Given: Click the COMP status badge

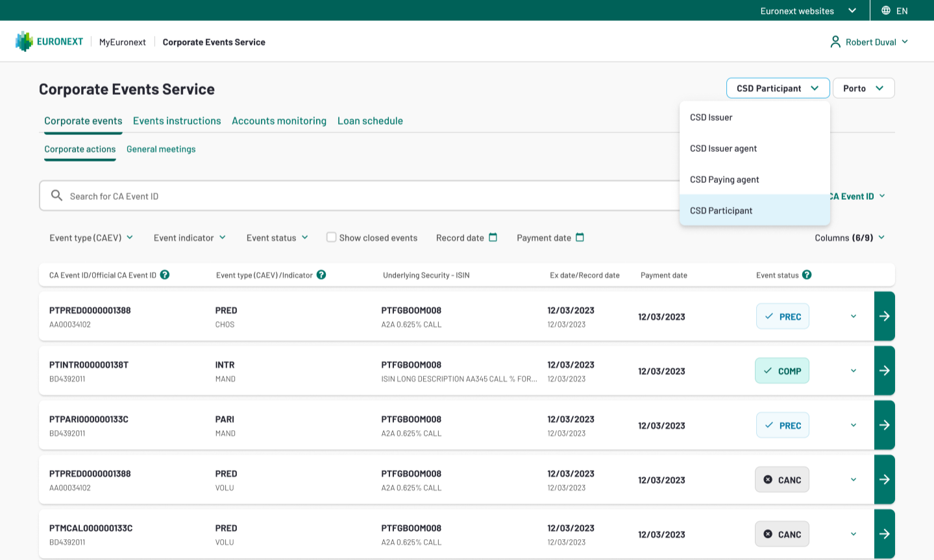Looking at the screenshot, I should click(782, 371).
